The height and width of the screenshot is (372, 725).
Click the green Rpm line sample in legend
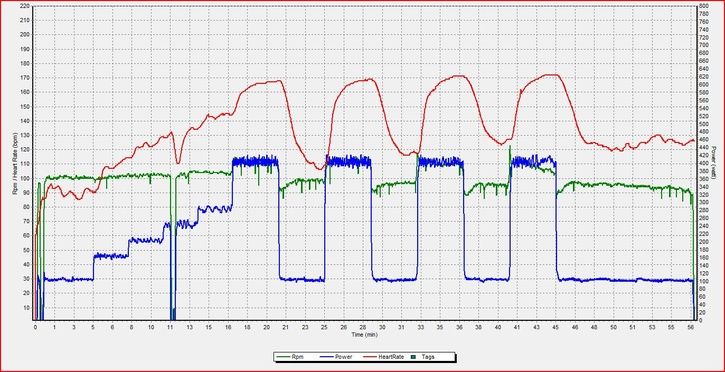[283, 357]
